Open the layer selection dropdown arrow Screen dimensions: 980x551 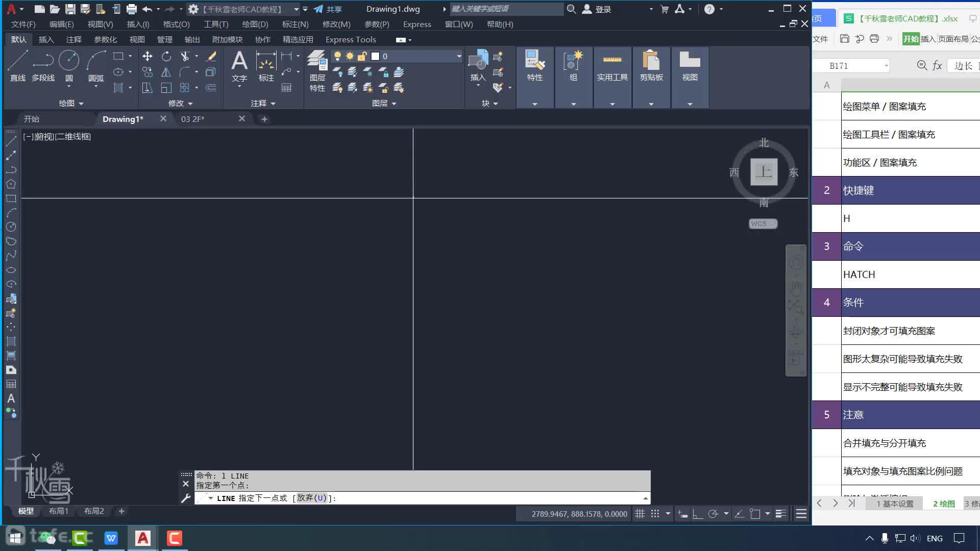(x=459, y=56)
